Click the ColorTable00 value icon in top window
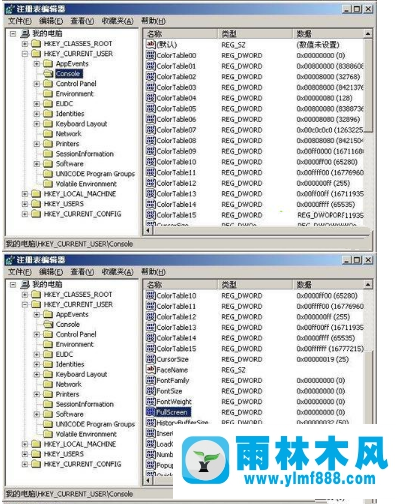The image size is (401, 504). (151, 55)
